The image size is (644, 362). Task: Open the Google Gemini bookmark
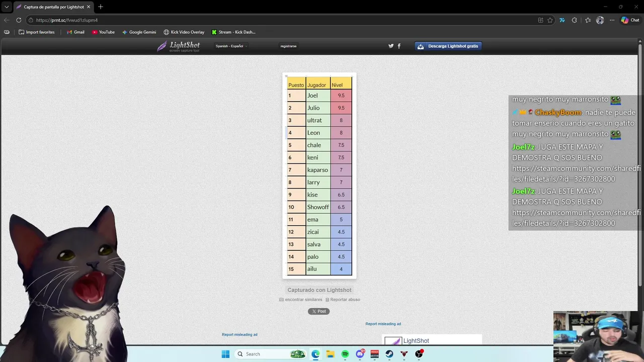point(139,32)
